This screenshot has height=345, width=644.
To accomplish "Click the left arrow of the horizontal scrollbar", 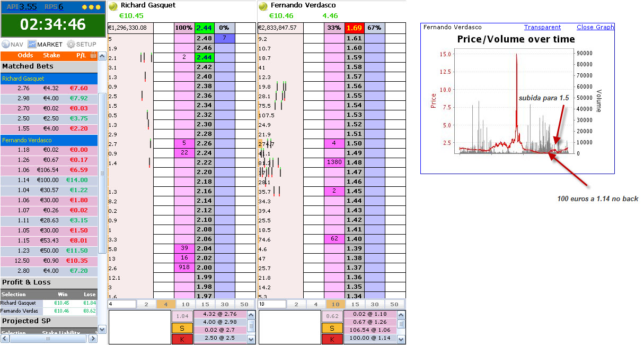I will 4,338.
